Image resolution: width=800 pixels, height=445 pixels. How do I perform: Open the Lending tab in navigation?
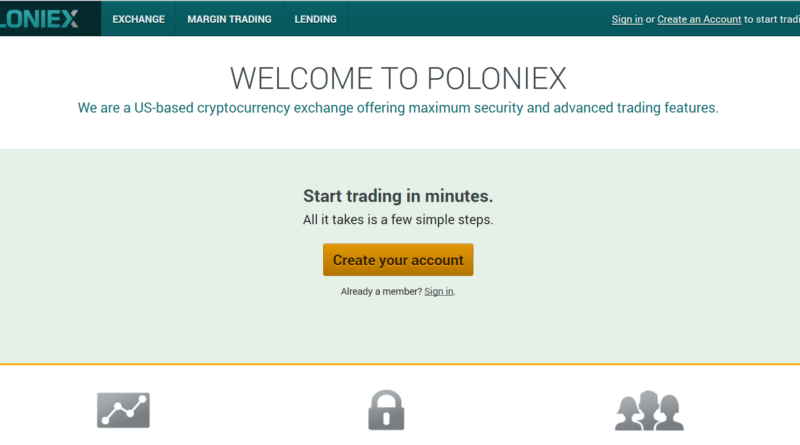pos(315,19)
